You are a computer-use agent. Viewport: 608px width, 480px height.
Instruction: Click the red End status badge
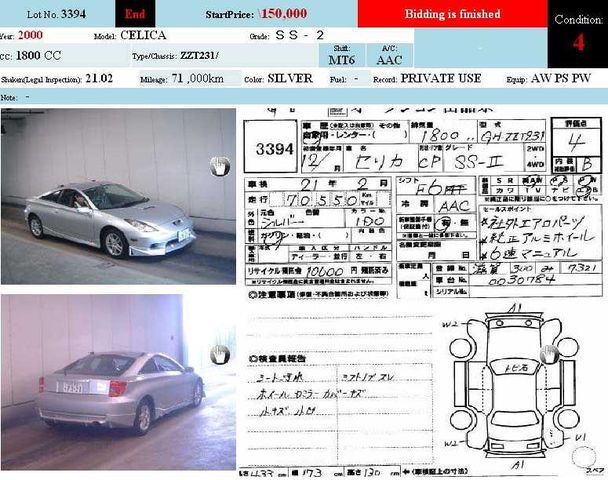pos(134,15)
